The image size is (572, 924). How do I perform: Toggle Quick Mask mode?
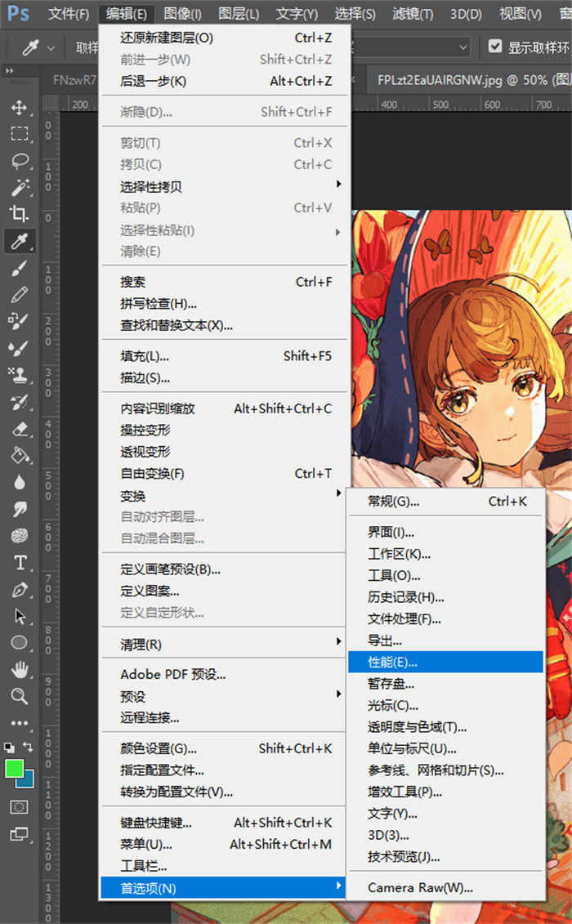pos(20,806)
